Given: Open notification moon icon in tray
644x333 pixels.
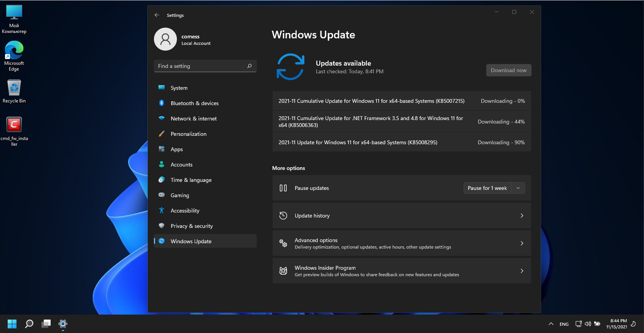Looking at the screenshot, I should click(x=634, y=324).
